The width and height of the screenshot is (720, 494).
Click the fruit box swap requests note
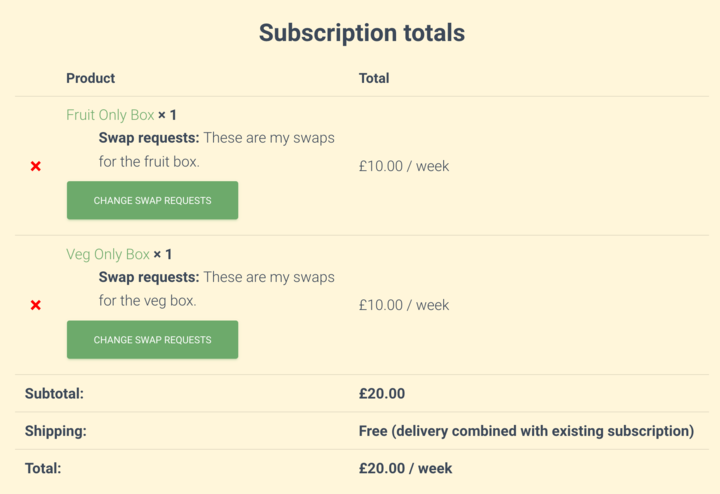217,150
